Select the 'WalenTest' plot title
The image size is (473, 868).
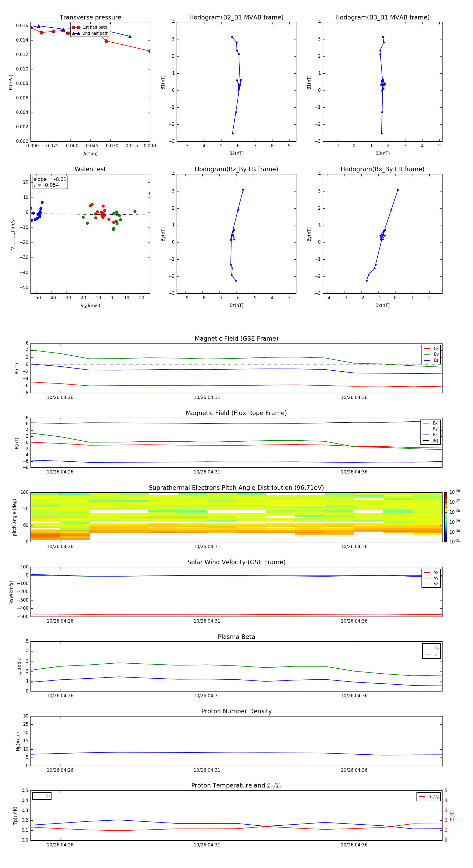coord(90,169)
